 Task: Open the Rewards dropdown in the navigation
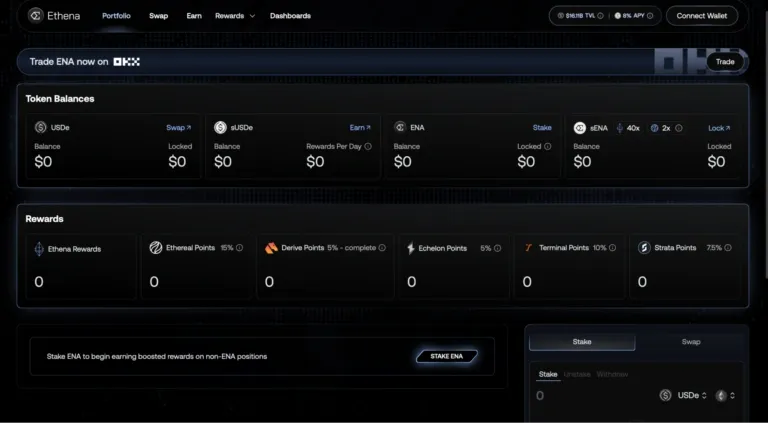(x=235, y=16)
